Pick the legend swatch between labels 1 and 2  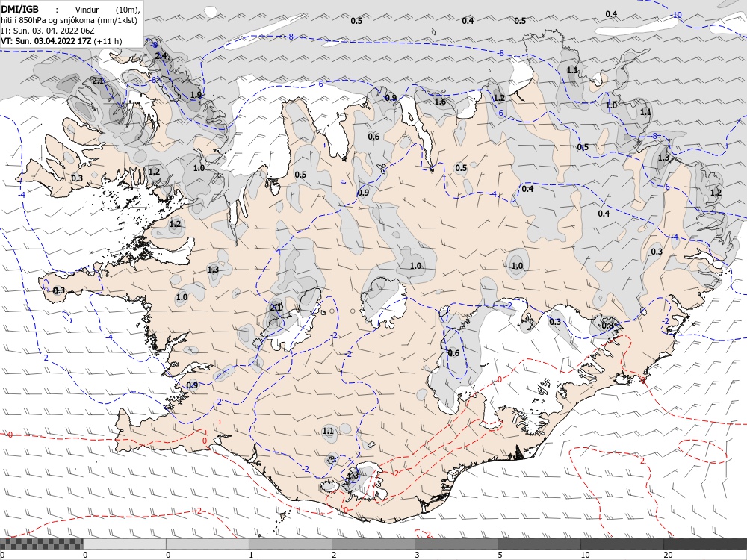point(290,544)
